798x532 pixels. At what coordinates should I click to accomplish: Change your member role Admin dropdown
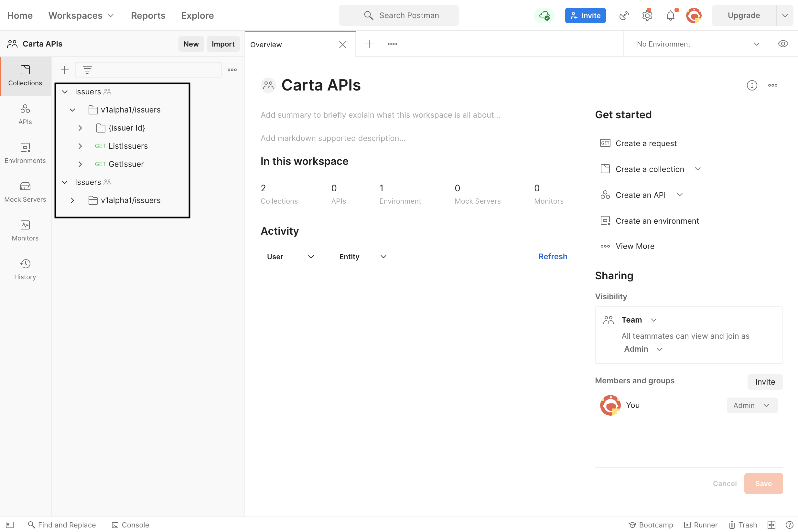[x=752, y=405]
